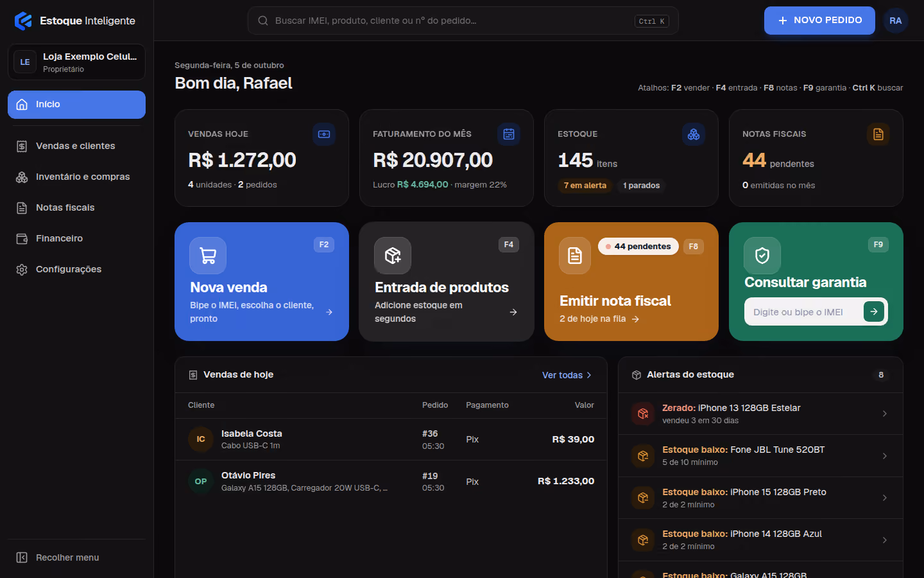Create a new order with Novo Pedido

pos(819,21)
